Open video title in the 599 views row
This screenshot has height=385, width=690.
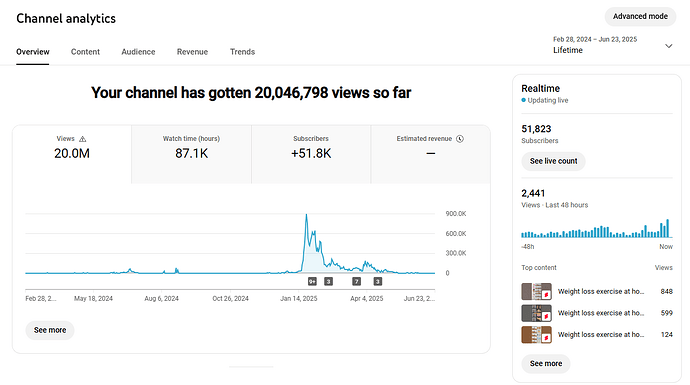click(601, 313)
